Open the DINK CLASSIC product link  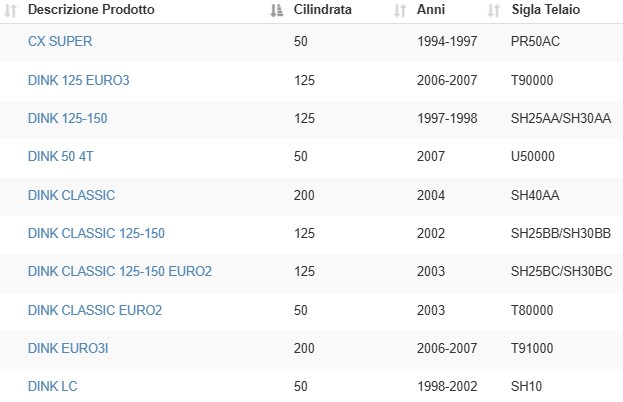click(72, 195)
